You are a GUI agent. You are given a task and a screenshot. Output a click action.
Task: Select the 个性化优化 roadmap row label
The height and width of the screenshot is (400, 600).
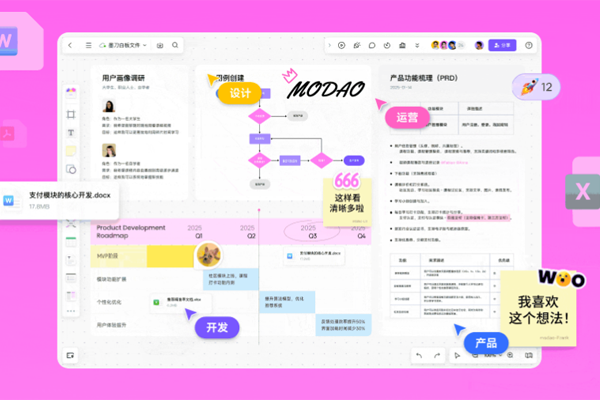pos(109,302)
